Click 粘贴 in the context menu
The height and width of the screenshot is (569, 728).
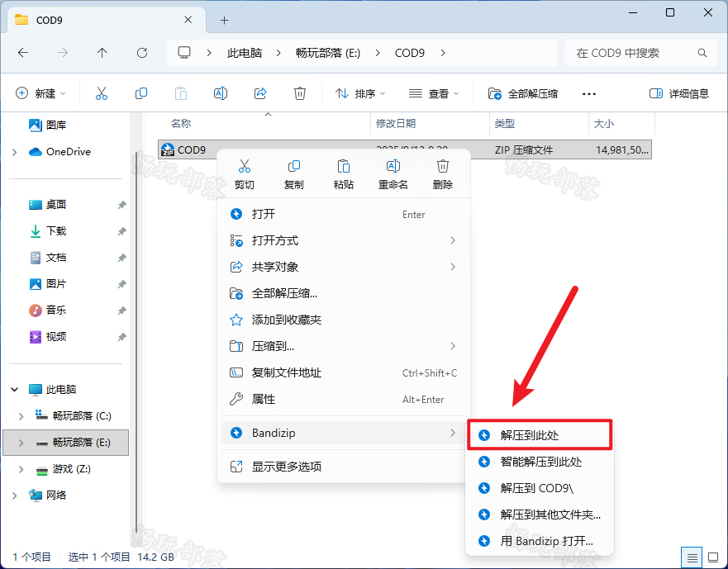click(x=344, y=174)
